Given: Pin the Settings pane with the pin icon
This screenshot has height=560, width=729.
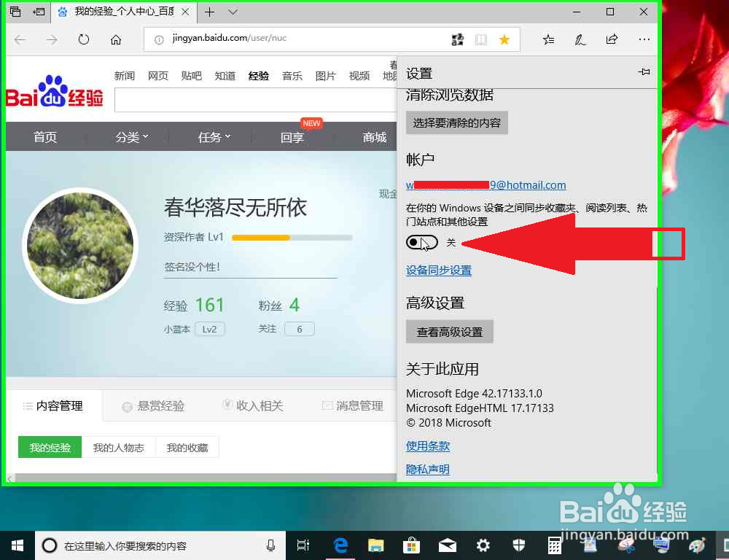Looking at the screenshot, I should click(644, 73).
